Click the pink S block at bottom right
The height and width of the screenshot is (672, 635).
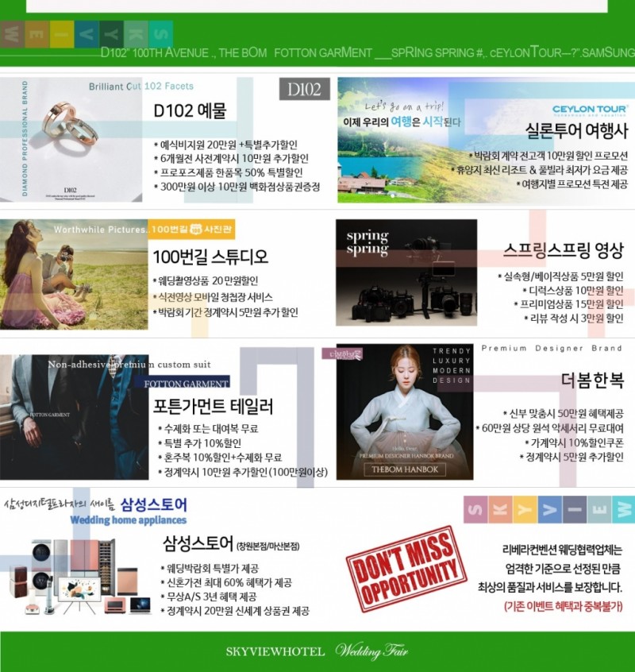click(x=475, y=509)
